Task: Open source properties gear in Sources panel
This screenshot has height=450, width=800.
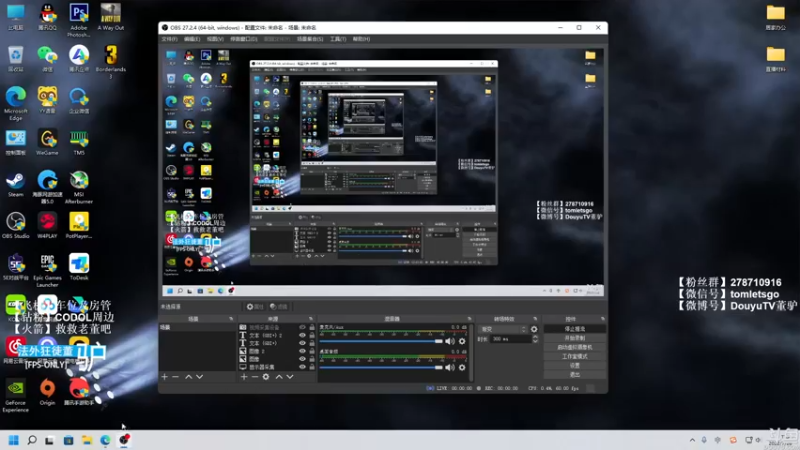Action: [x=266, y=377]
